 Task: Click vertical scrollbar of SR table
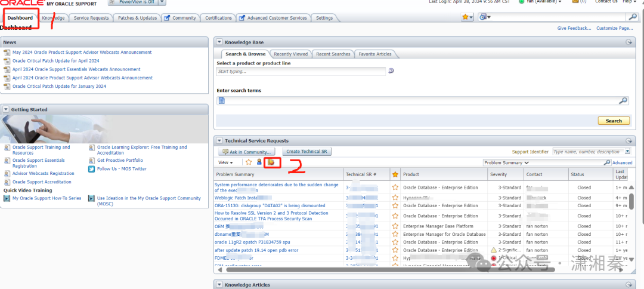pyautogui.click(x=630, y=201)
